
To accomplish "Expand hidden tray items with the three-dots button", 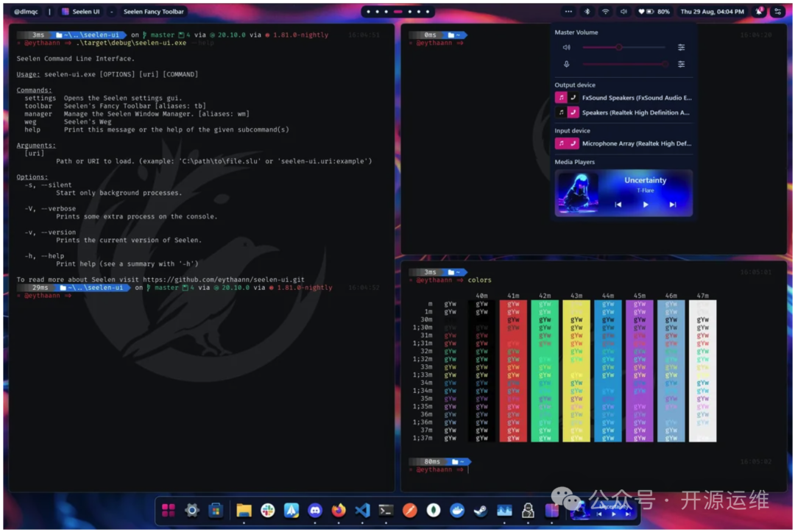I will [x=568, y=11].
